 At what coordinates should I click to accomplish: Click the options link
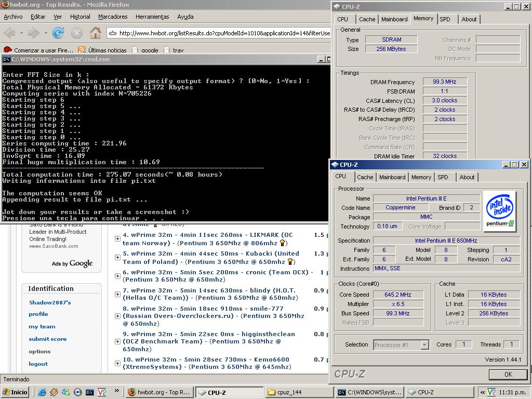coord(39,352)
